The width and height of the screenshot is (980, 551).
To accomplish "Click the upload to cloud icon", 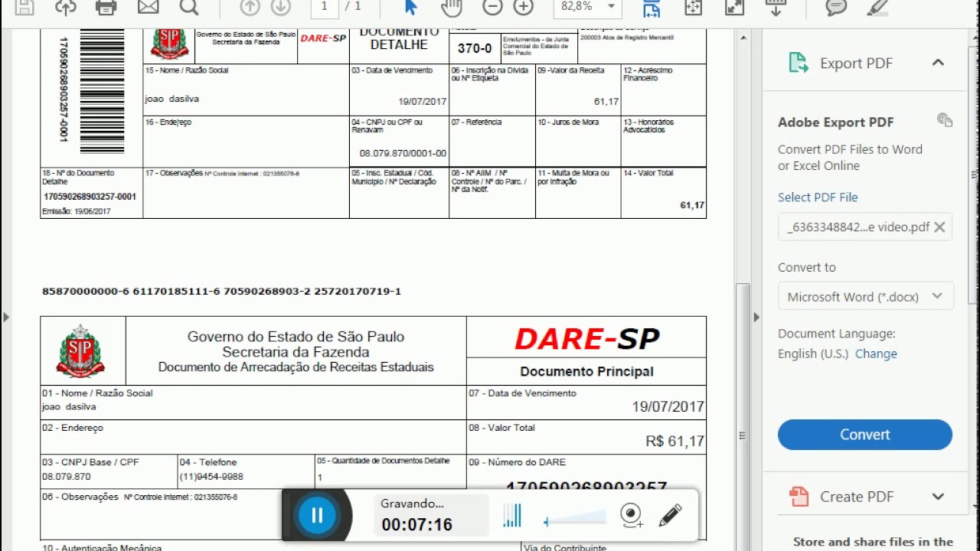I will click(66, 7).
